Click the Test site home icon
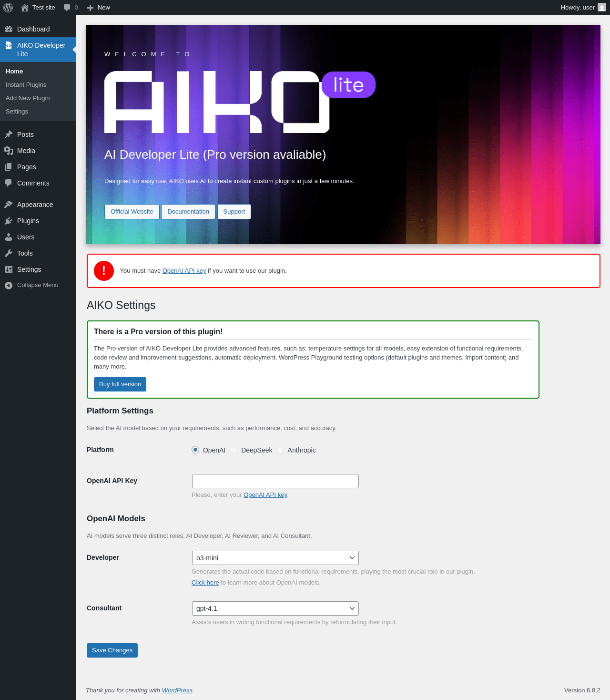The height and width of the screenshot is (700, 610). pos(25,8)
